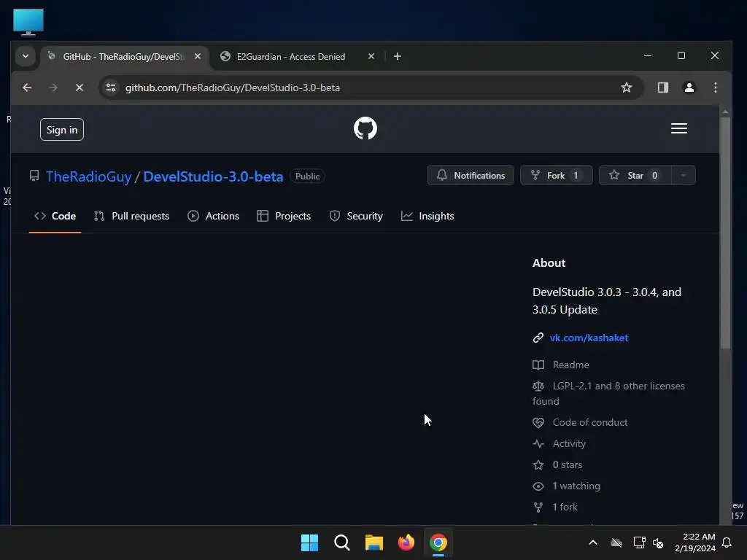Viewport: 747px width, 560px height.
Task: Open the desktop monitor icon
Action: (x=28, y=23)
